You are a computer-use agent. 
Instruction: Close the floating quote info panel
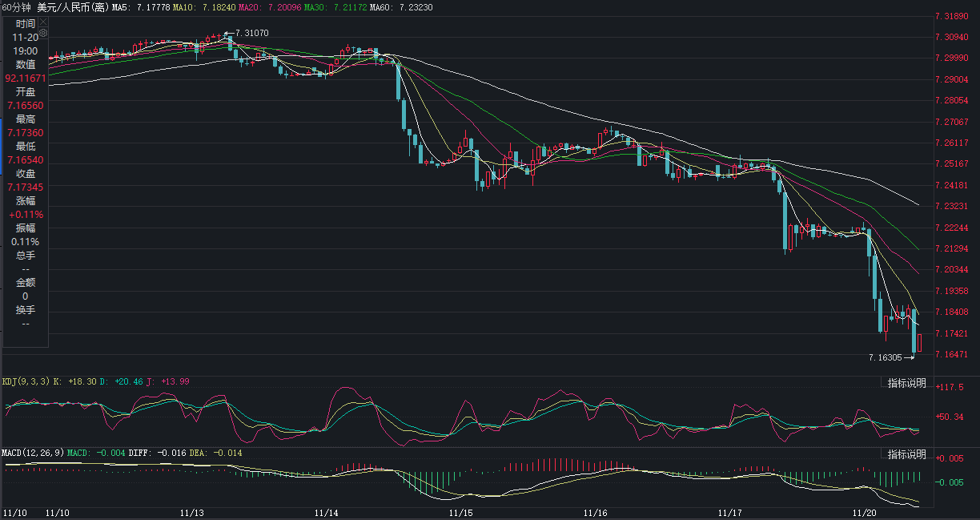click(43, 23)
